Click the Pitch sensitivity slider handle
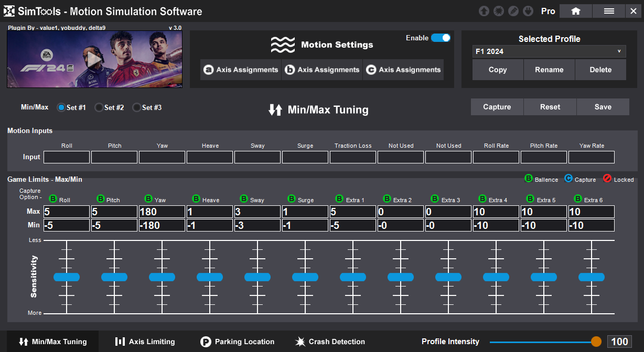The height and width of the screenshot is (352, 644). pos(114,277)
